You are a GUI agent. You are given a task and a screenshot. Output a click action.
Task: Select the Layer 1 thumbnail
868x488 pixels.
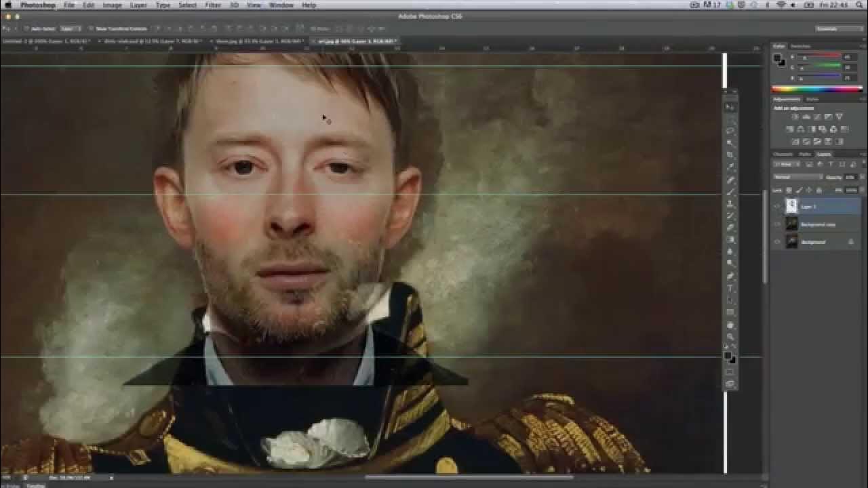point(791,207)
